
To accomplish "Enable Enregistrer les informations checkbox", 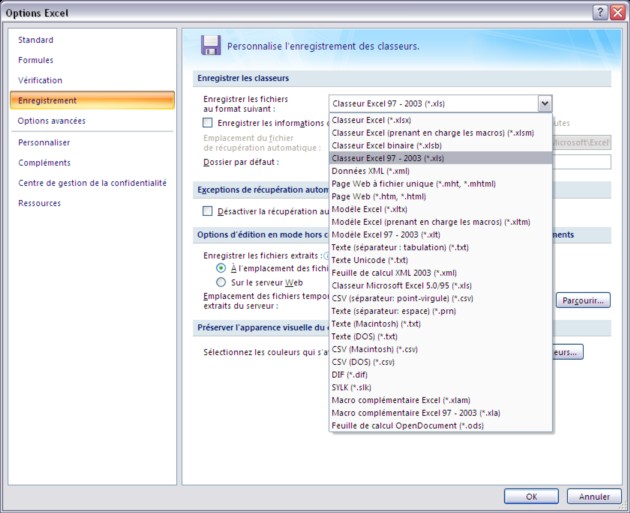I will tap(207, 123).
